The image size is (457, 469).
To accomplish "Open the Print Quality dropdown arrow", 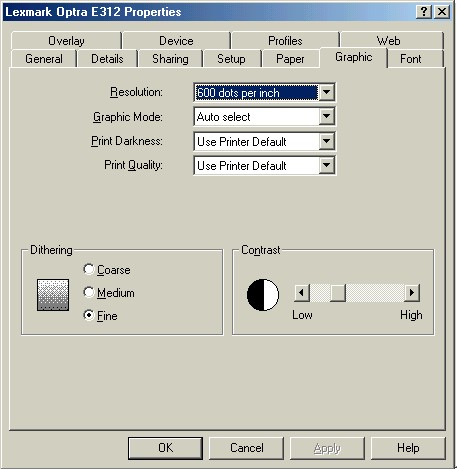I will pyautogui.click(x=327, y=165).
